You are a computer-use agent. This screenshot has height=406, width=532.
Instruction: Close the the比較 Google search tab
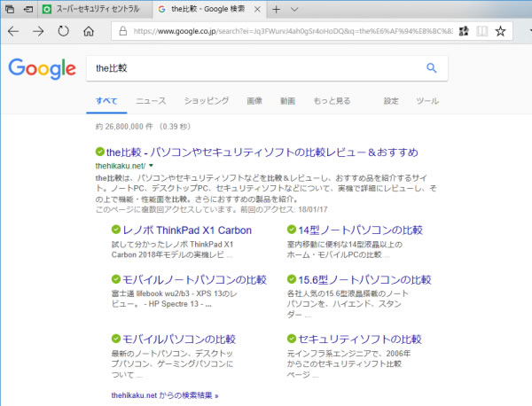pyautogui.click(x=257, y=10)
